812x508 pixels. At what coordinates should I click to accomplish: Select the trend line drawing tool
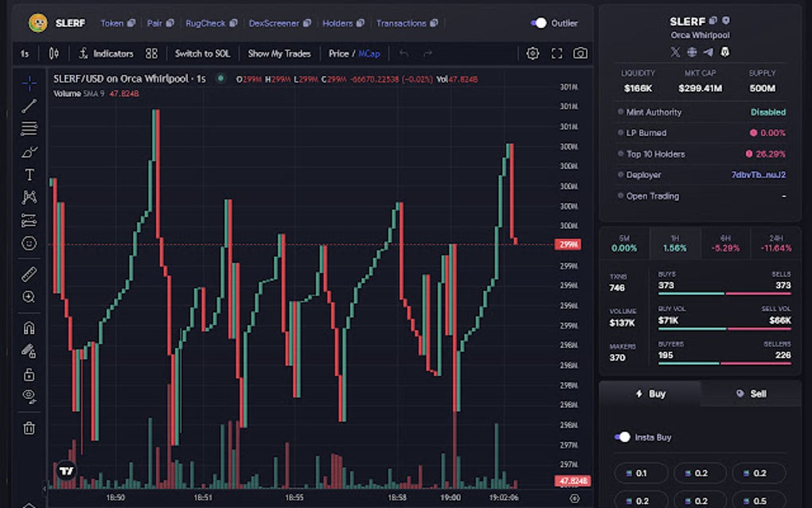point(29,106)
